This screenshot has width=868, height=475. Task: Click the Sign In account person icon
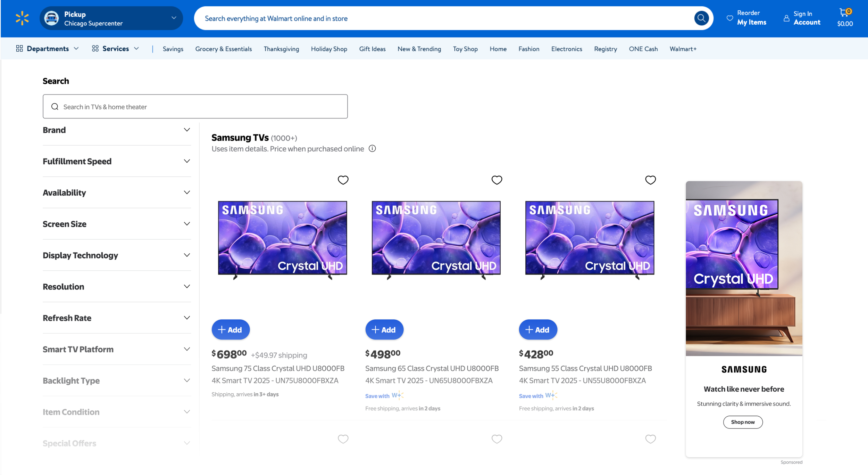(x=786, y=18)
